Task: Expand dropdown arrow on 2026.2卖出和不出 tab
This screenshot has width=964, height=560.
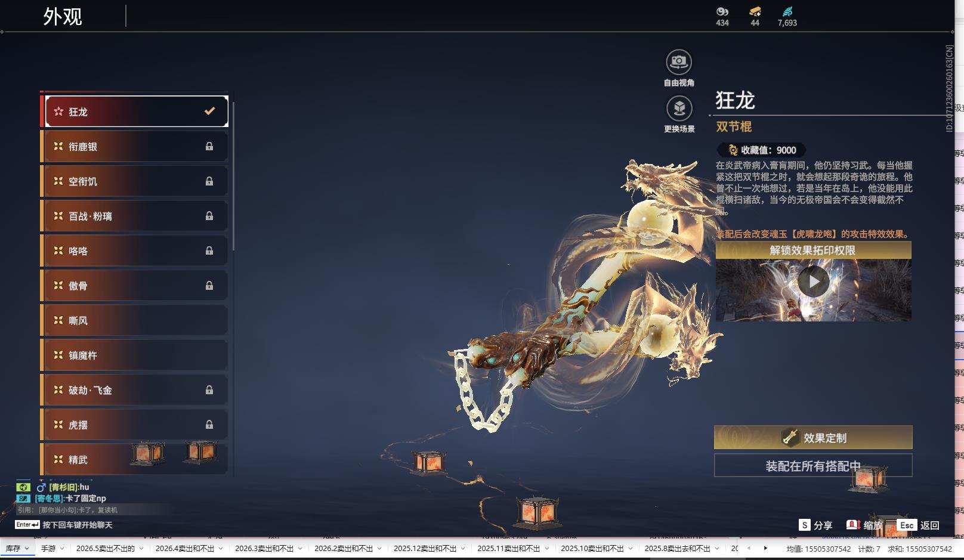Action: (x=379, y=548)
